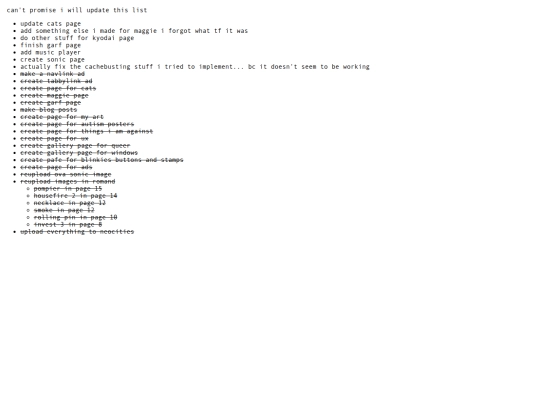Click the 'update cats page' list item

click(51, 24)
